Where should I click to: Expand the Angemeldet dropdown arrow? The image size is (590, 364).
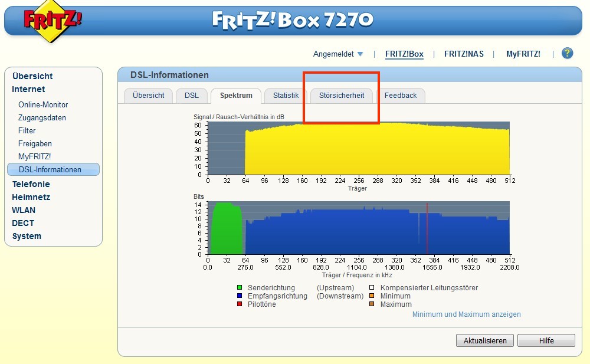tap(360, 54)
